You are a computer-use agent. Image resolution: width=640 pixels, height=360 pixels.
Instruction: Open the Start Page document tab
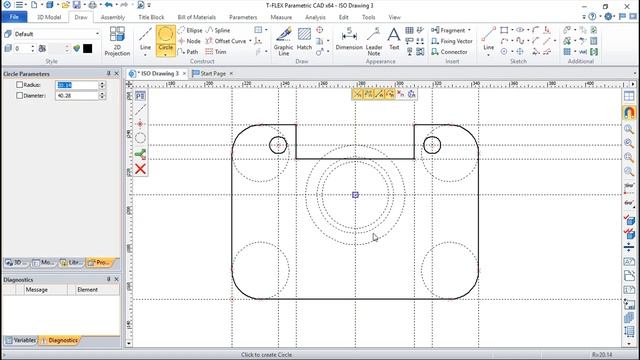click(x=213, y=73)
